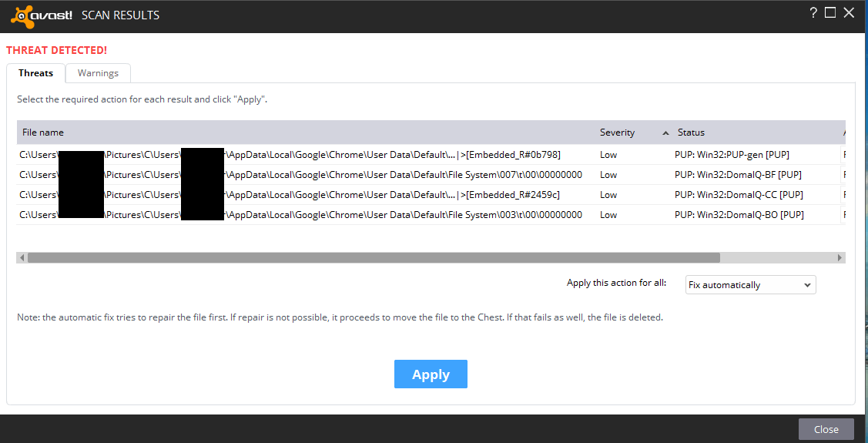Click status 'PUP: Win32:DomaIQ-BO [PUP]'
This screenshot has width=868, height=443.
point(739,214)
